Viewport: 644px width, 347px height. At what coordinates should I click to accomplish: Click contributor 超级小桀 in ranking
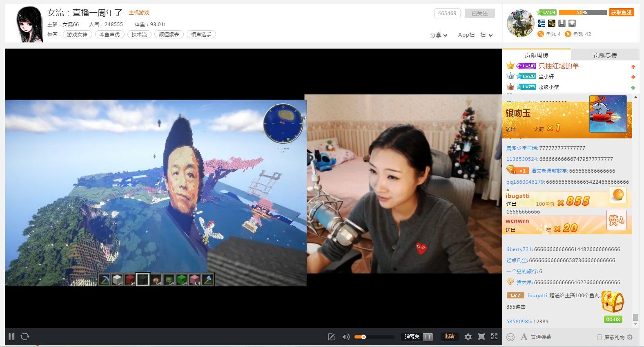[x=548, y=87]
